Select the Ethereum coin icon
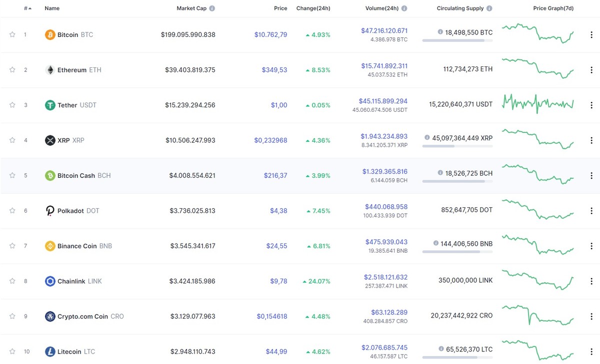This screenshot has height=364, width=600. click(50, 70)
